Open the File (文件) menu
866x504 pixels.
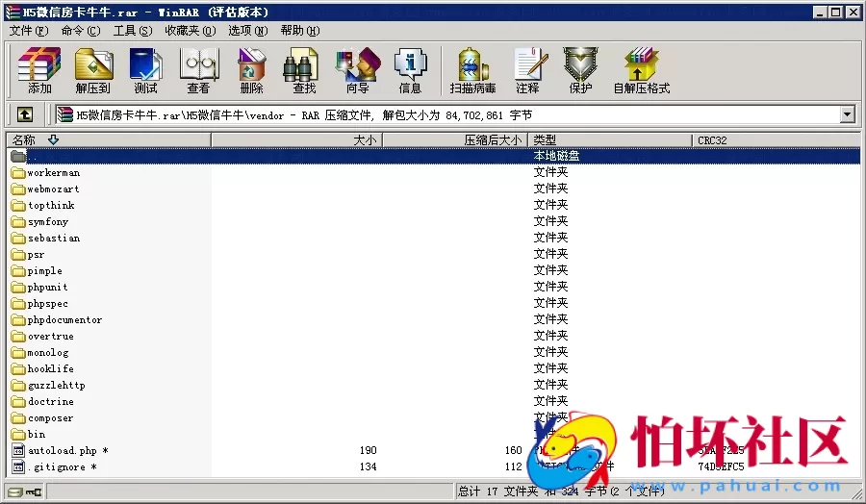tap(29, 31)
